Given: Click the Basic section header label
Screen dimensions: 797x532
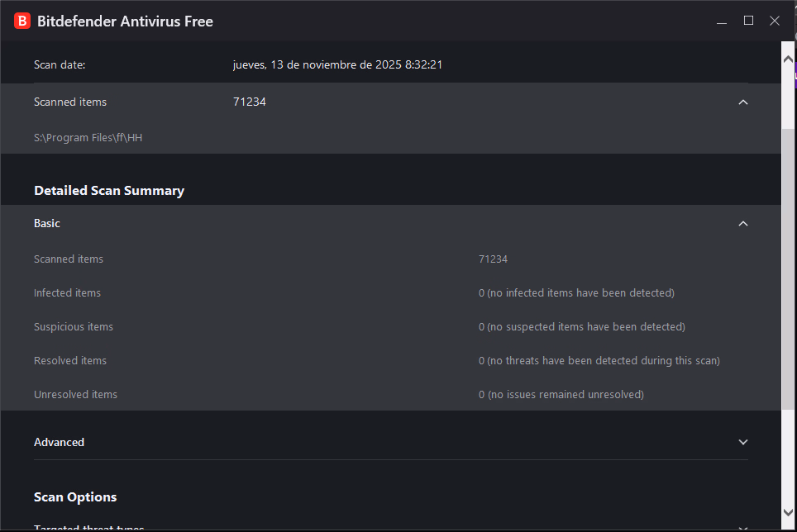Looking at the screenshot, I should coord(47,224).
